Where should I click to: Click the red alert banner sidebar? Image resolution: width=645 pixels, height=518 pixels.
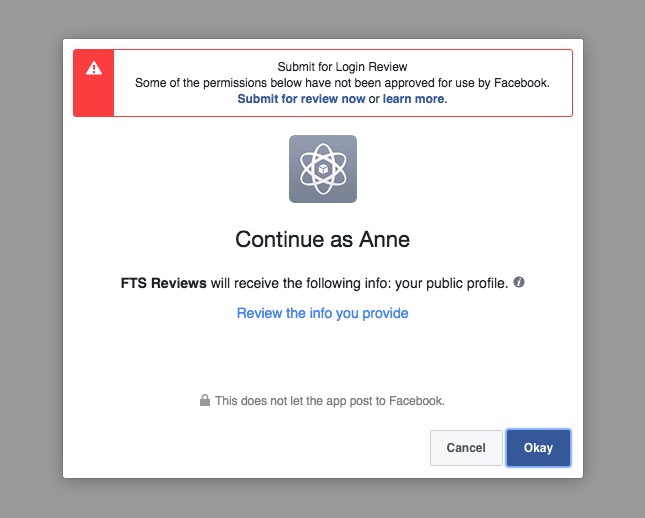pos(94,83)
